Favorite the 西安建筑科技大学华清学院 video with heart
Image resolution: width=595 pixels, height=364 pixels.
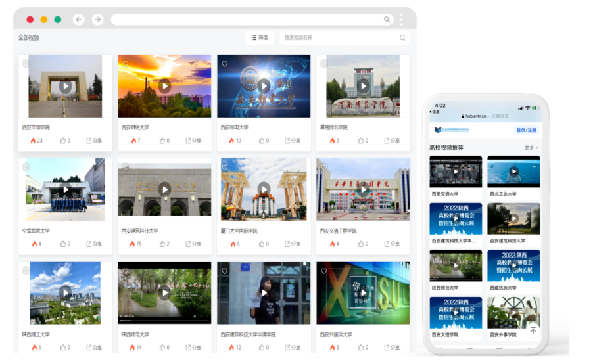225,271
